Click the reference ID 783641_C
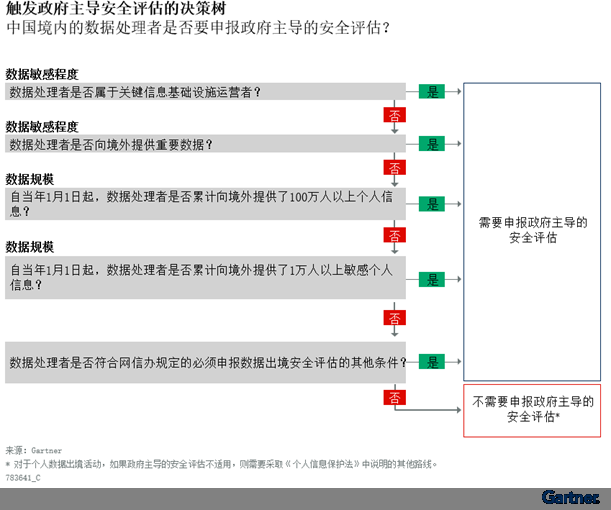Image resolution: width=611 pixels, height=510 pixels. pyautogui.click(x=23, y=478)
